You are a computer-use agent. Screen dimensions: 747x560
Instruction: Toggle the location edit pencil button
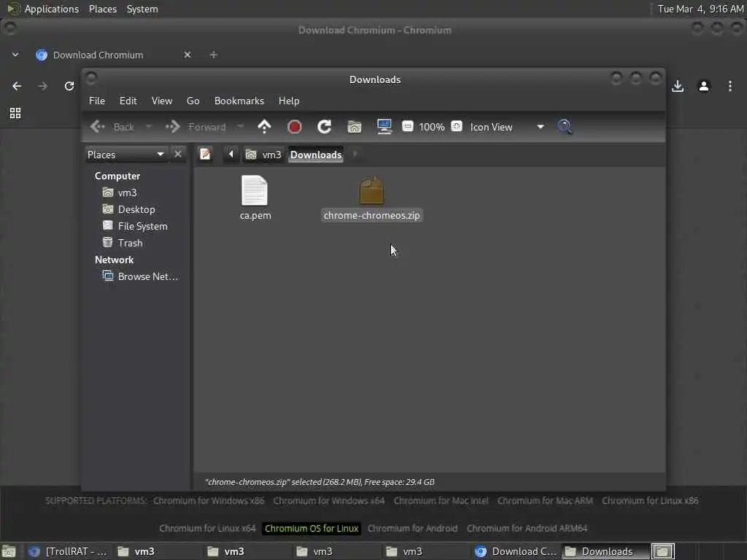[x=205, y=155]
